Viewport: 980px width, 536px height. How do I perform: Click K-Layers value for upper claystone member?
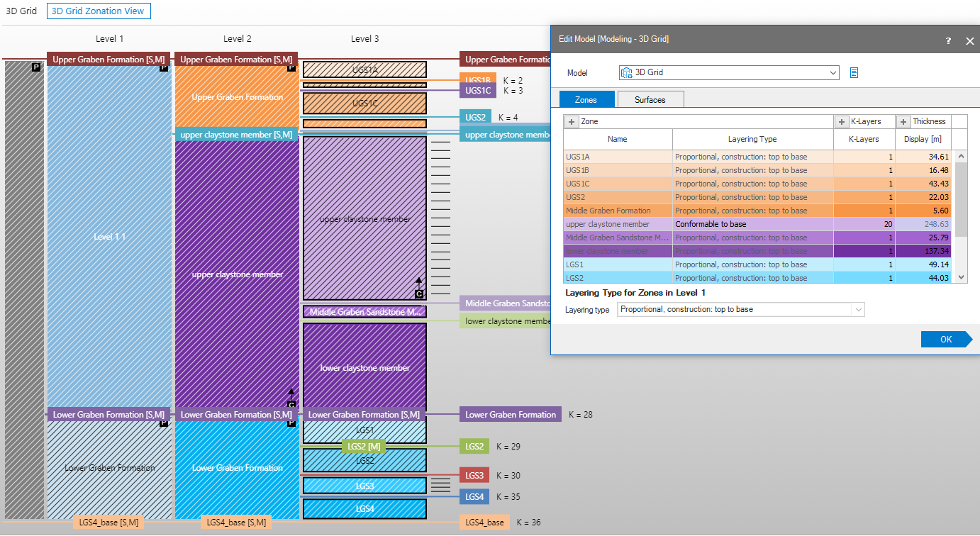click(864, 224)
